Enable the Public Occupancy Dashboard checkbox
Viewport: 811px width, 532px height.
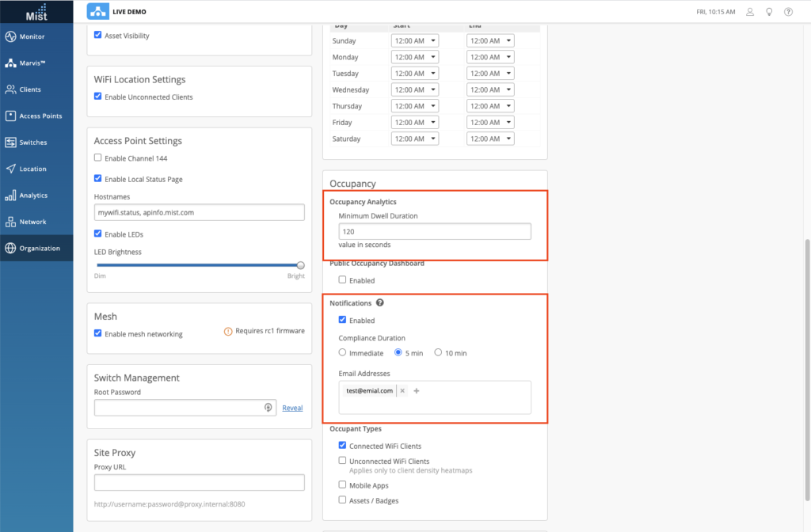coord(341,279)
